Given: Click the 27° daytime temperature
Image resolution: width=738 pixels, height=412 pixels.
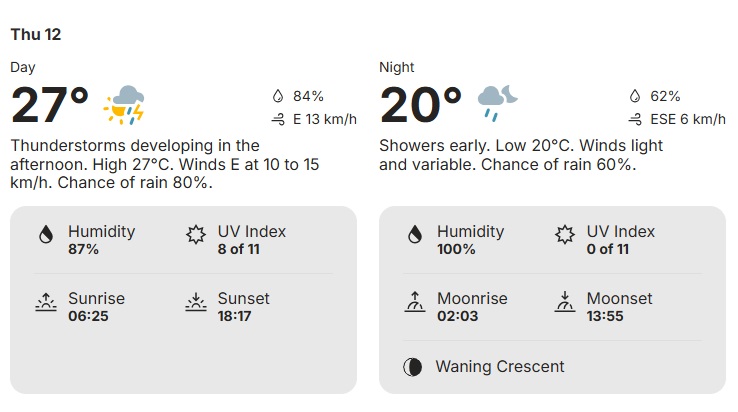Looking at the screenshot, I should click(x=50, y=105).
